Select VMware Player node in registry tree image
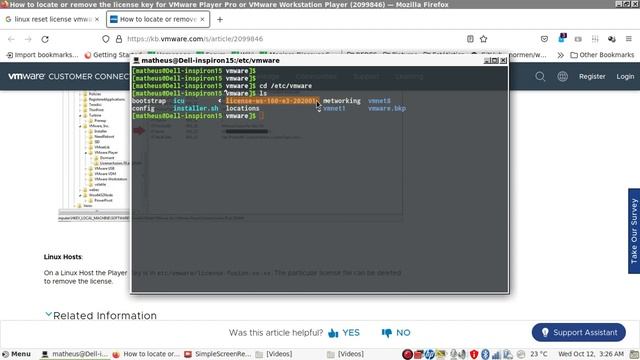Screen dimensions: 640x360 [x=106, y=152]
